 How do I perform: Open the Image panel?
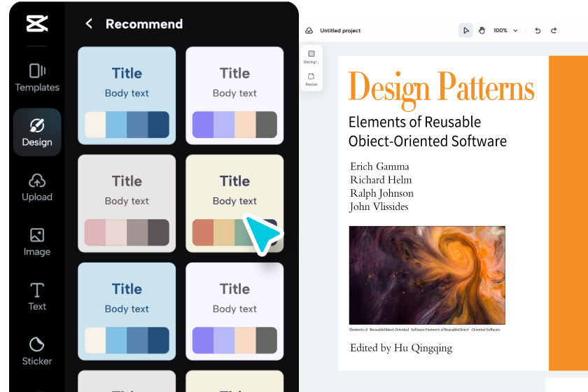coord(36,242)
